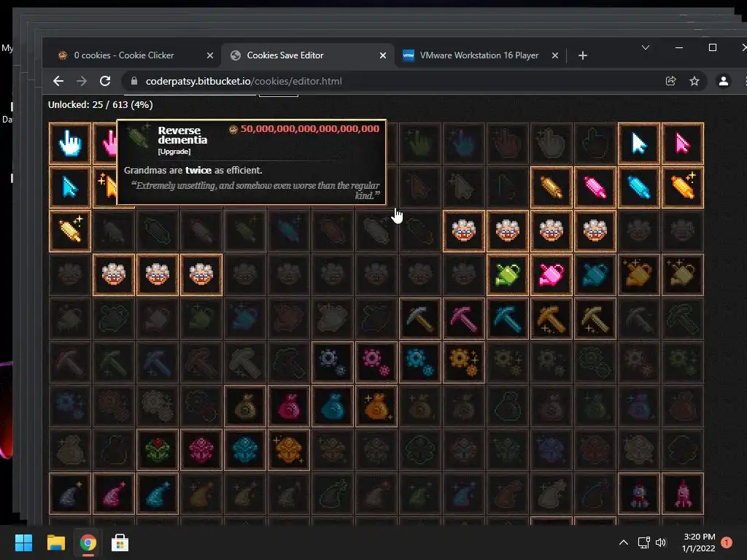Select the pink gear factory upgrade

tap(376, 362)
